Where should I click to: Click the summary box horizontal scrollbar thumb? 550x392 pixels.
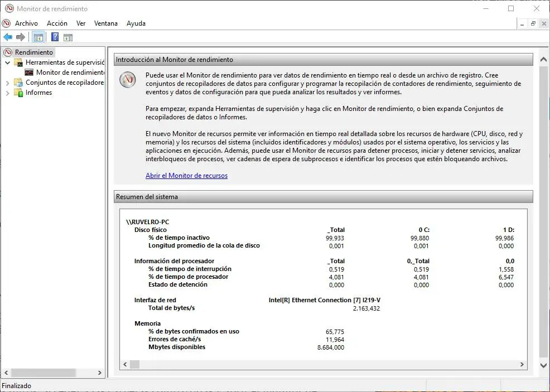point(134,364)
